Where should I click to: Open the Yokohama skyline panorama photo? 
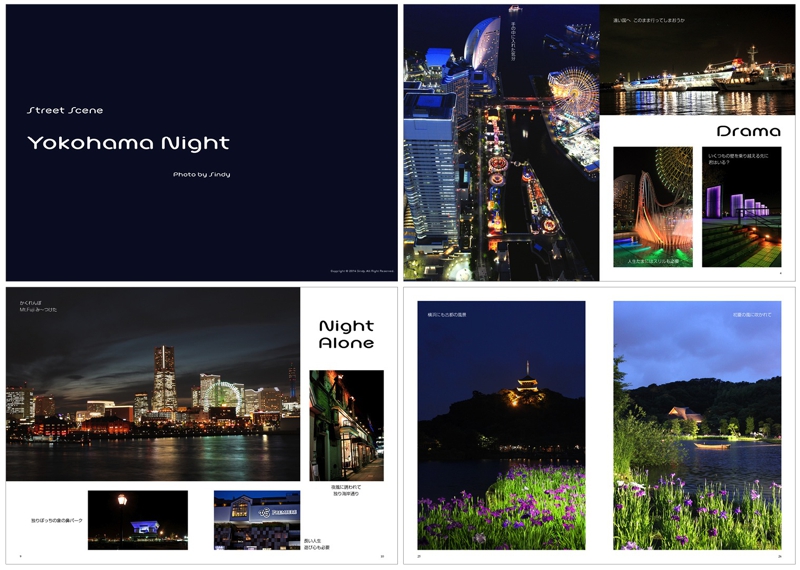(153, 384)
